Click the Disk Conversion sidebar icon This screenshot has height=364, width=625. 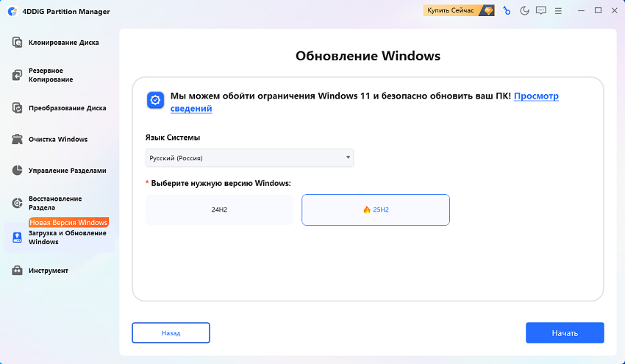[17, 108]
